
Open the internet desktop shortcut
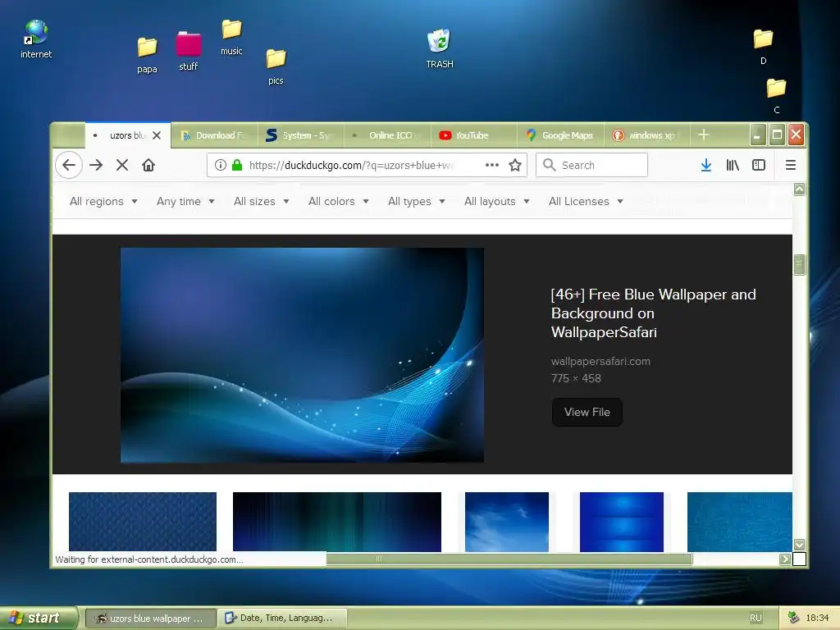pos(36,39)
